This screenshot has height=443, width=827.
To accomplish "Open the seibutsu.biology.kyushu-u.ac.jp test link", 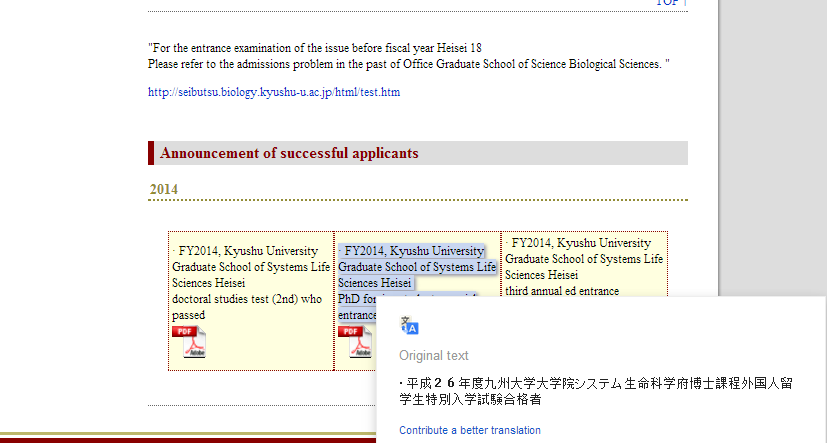I will coord(274,92).
